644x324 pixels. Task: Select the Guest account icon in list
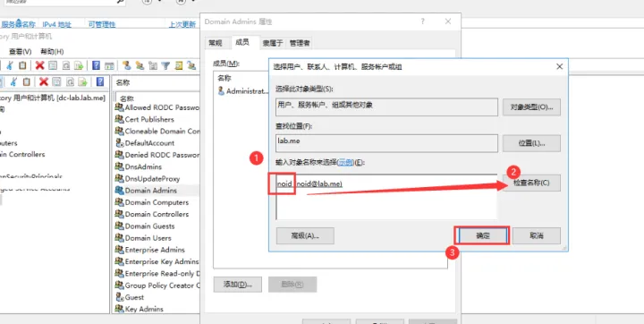[x=120, y=297]
